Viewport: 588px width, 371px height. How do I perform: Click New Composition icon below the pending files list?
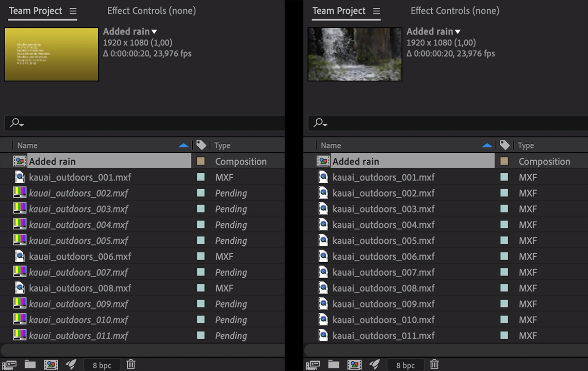51,365
